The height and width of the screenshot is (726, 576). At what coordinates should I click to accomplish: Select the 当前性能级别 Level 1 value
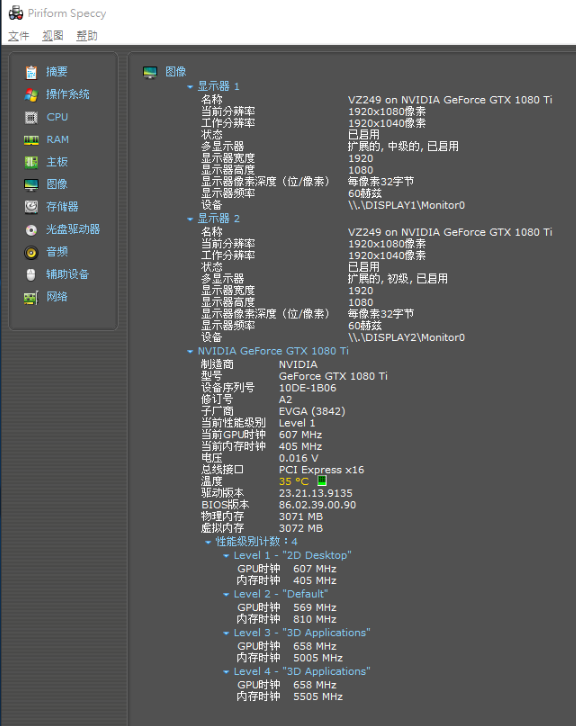(297, 423)
